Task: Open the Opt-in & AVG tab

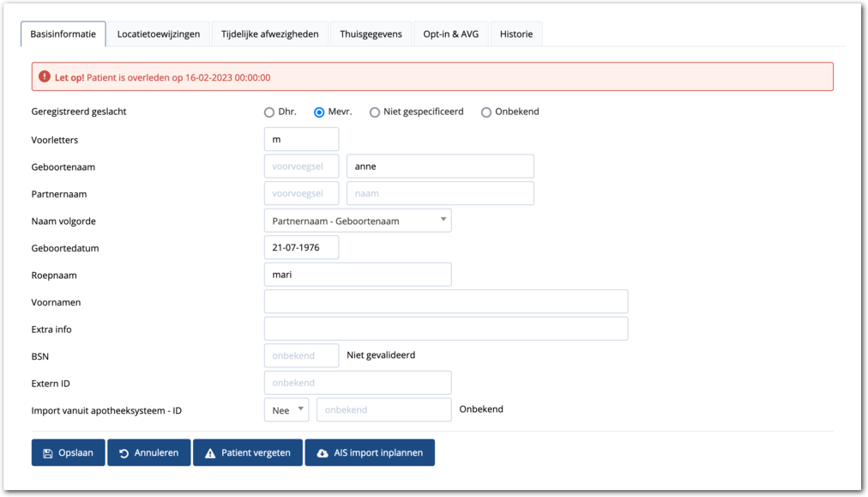Action: click(x=451, y=34)
